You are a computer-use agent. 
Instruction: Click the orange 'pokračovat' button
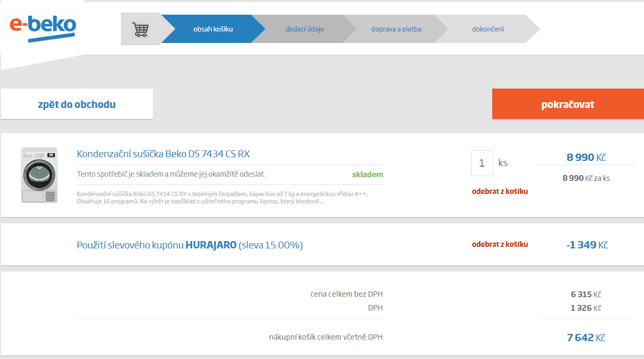point(568,104)
